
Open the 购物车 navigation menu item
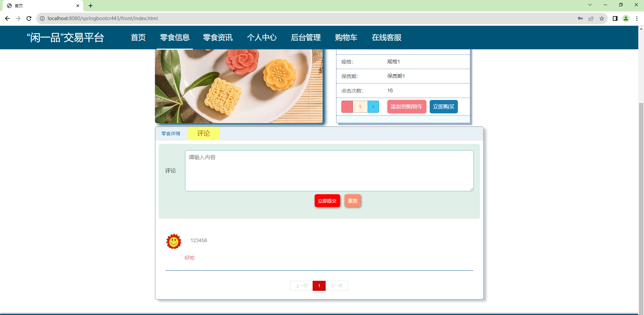[346, 37]
